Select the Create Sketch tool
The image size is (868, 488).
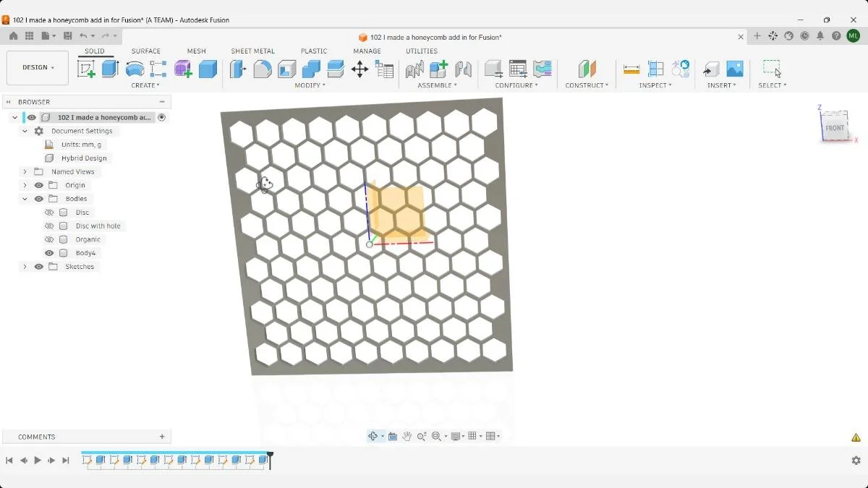pyautogui.click(x=86, y=69)
